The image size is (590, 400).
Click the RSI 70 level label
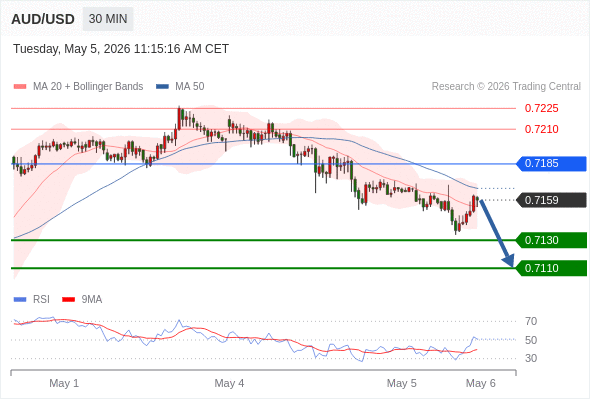(x=531, y=321)
